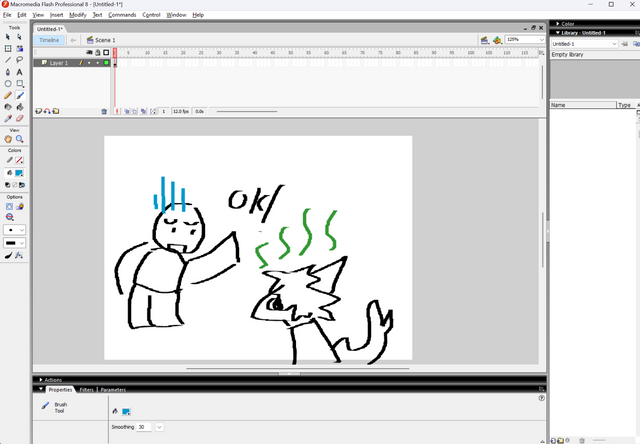
Task: Click the Insert Layer Folder icon
Action: point(56,111)
